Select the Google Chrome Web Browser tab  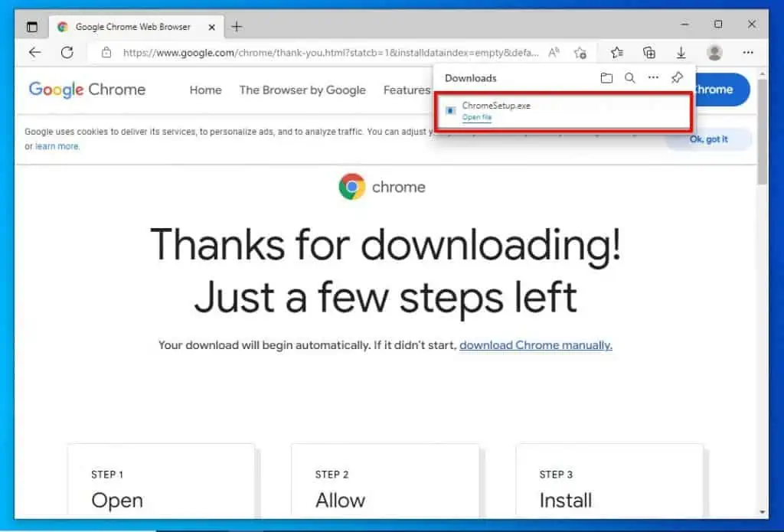tap(136, 27)
